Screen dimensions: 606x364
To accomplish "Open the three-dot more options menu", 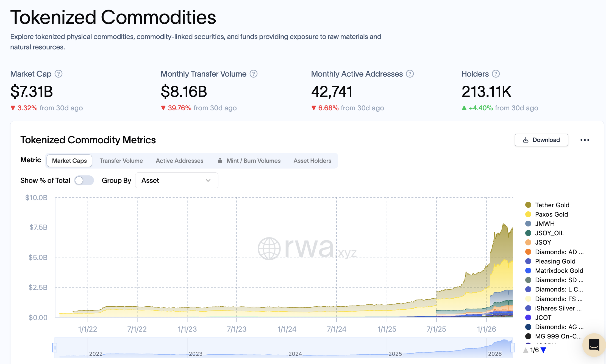I will pyautogui.click(x=585, y=140).
